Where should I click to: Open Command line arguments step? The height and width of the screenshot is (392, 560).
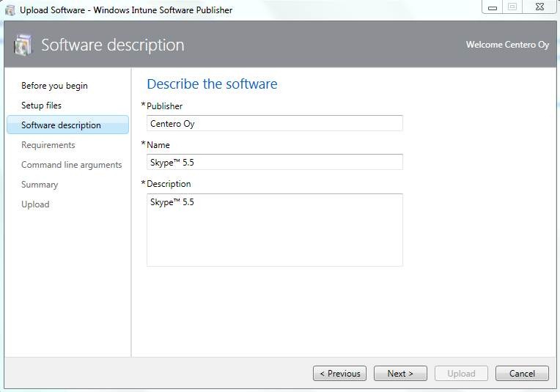point(71,165)
